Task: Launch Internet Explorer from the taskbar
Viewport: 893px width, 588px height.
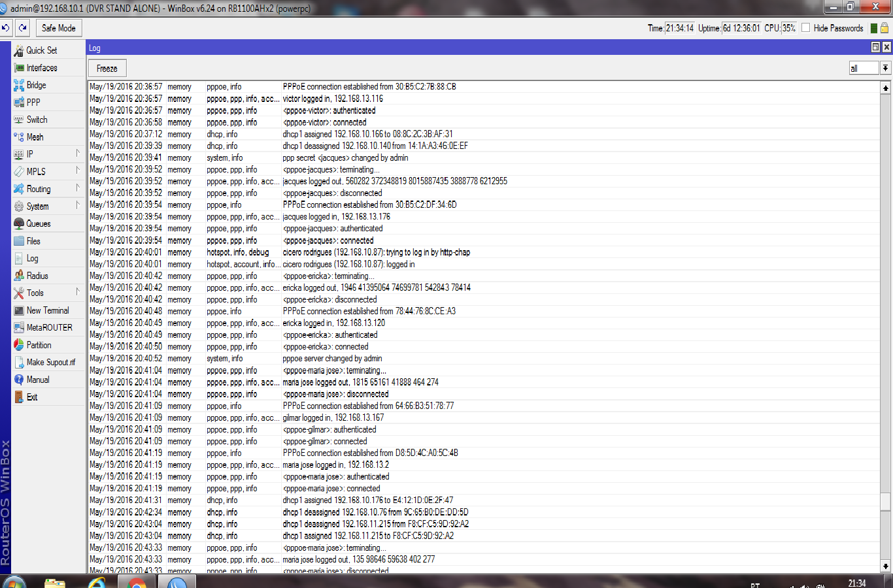Action: pos(96,582)
